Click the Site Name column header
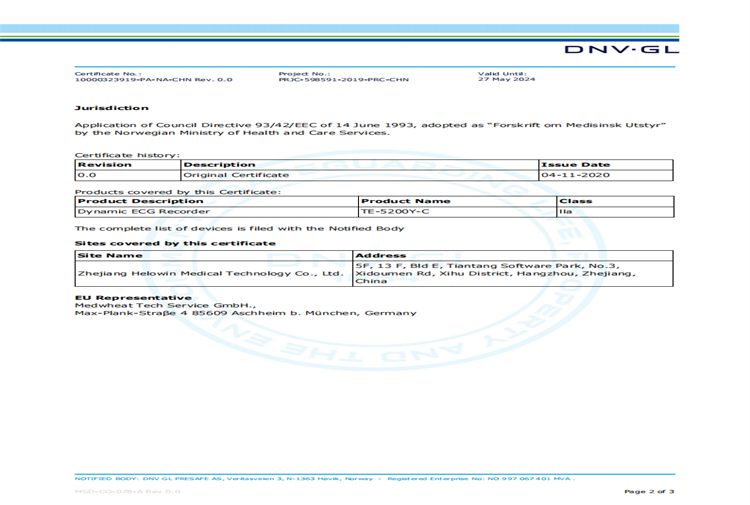This screenshot has height=505, width=750. 110,255
